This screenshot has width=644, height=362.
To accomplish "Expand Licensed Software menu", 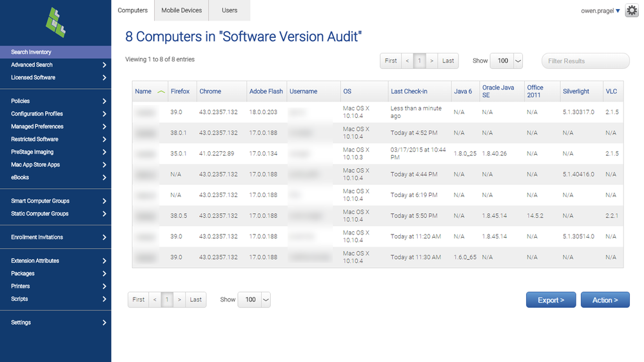I will (x=55, y=77).
